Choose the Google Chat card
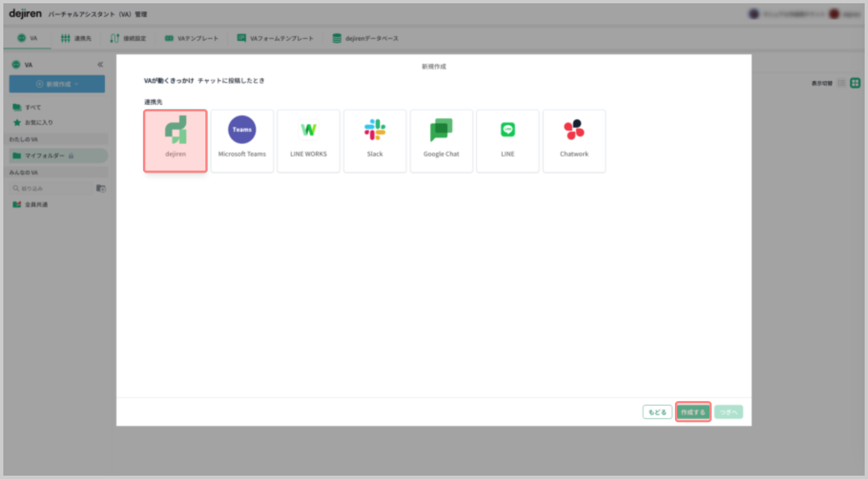 (x=441, y=141)
